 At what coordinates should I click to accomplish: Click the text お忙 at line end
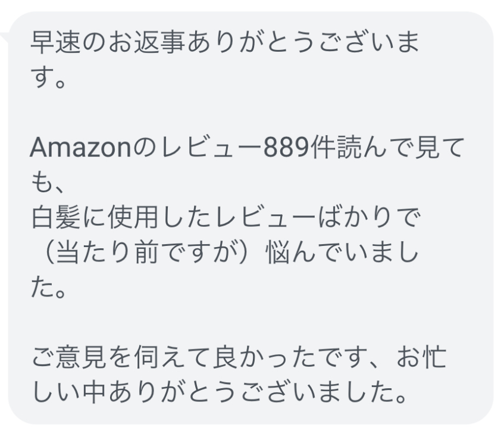(x=421, y=357)
